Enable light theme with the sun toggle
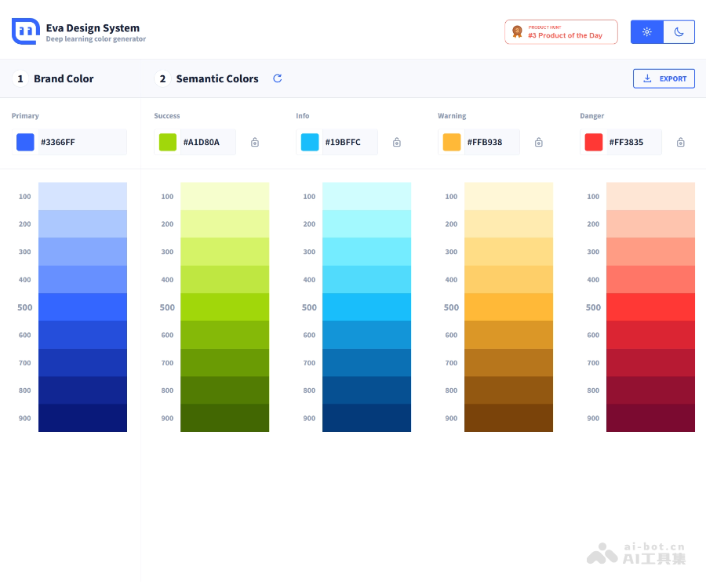Image resolution: width=706 pixels, height=588 pixels. coord(646,31)
